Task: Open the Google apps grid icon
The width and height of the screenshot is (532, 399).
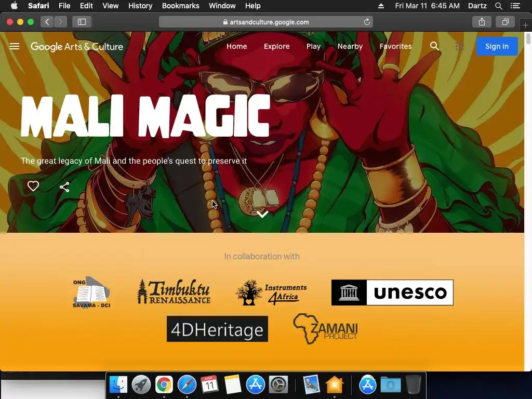Action: (459, 46)
